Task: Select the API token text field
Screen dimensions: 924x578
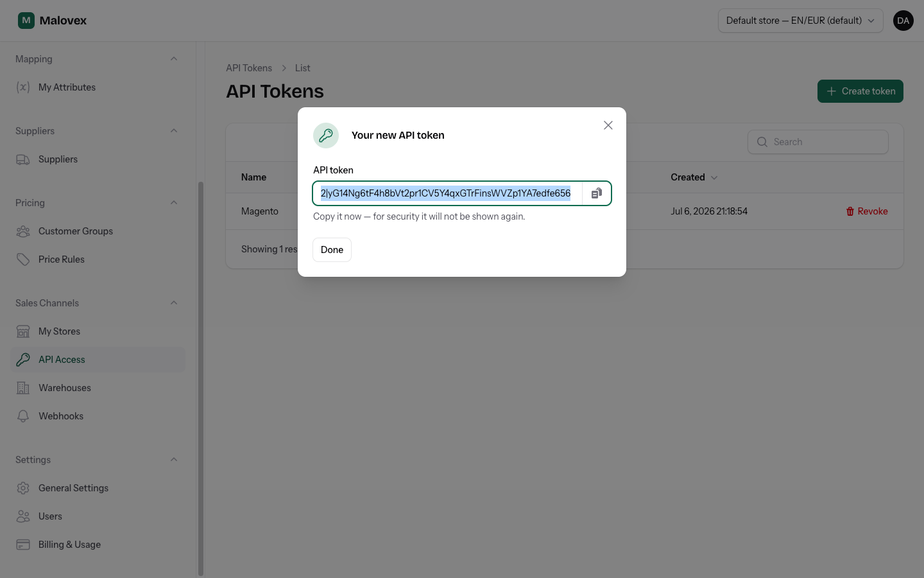Action: pos(447,193)
